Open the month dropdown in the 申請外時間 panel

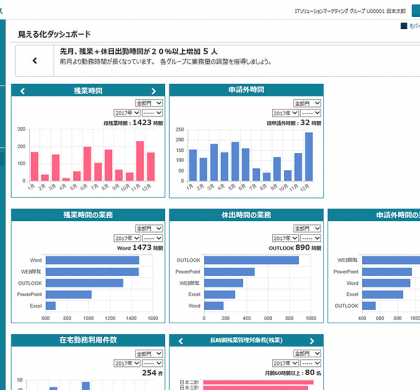pos(311,113)
